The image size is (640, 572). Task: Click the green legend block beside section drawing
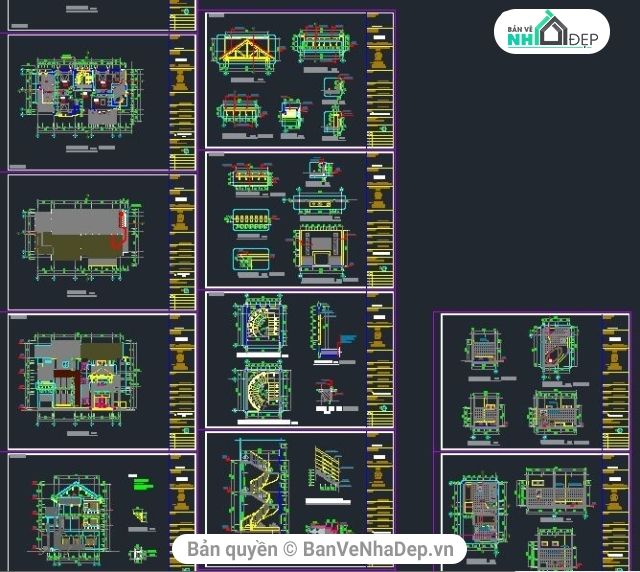point(142,484)
